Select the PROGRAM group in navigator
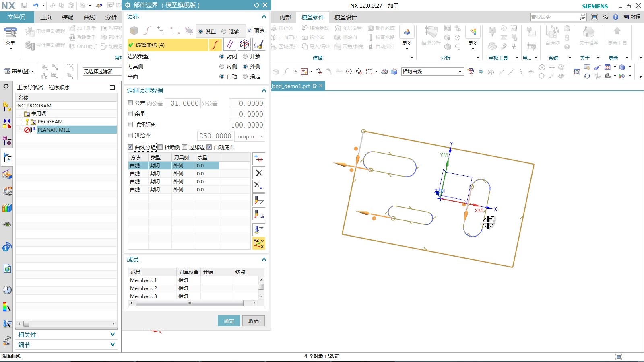Screen dimensions: 644x362 coord(50,121)
